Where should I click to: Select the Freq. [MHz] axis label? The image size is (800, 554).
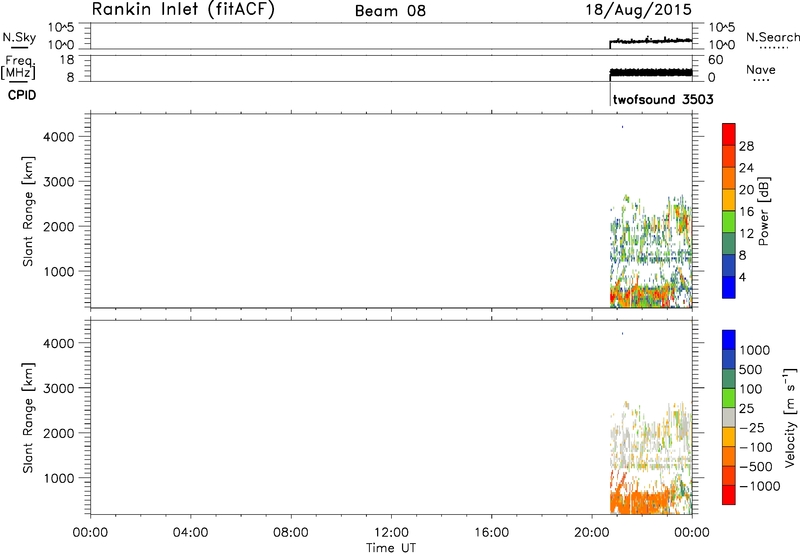pos(19,67)
